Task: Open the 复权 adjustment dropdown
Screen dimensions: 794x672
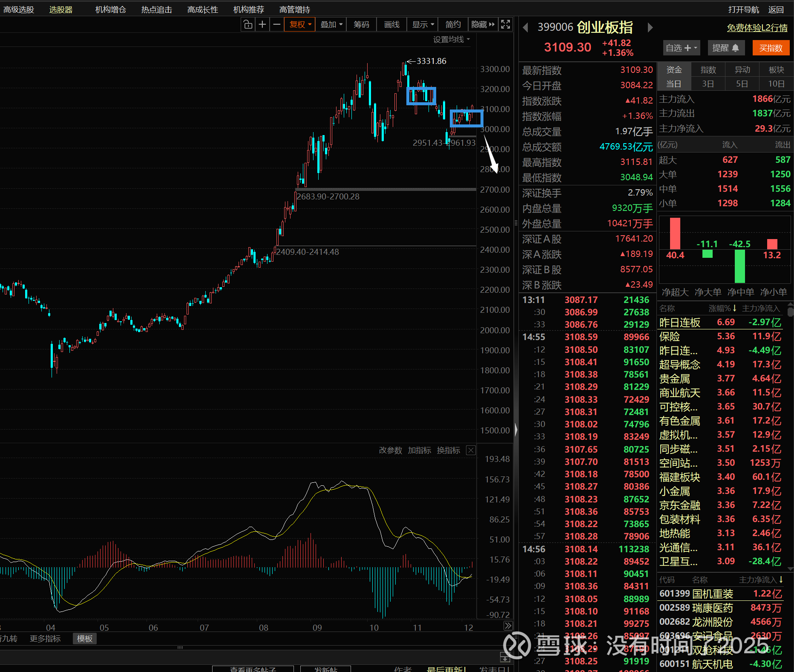Action: pyautogui.click(x=300, y=25)
